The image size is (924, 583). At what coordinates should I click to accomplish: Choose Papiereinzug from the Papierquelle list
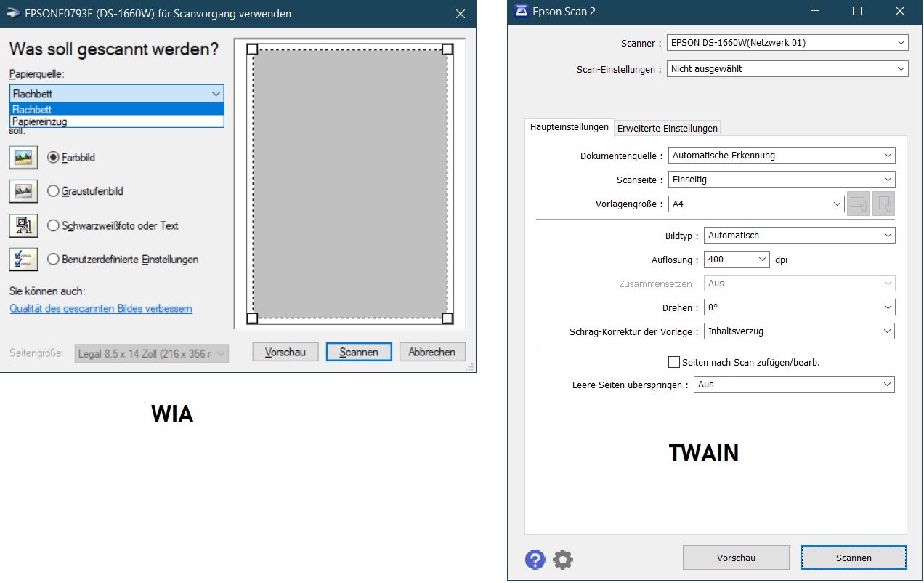tap(117, 121)
